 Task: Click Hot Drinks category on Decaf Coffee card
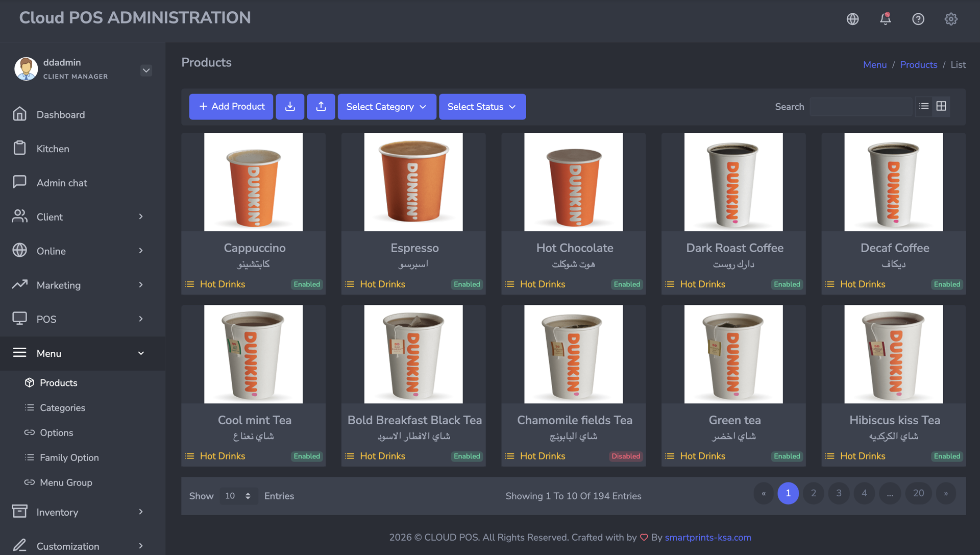[x=863, y=284]
